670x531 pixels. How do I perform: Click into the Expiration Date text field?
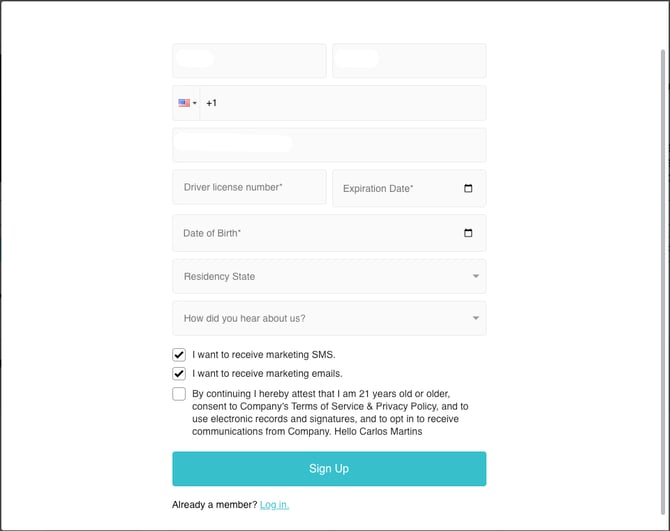(x=395, y=188)
